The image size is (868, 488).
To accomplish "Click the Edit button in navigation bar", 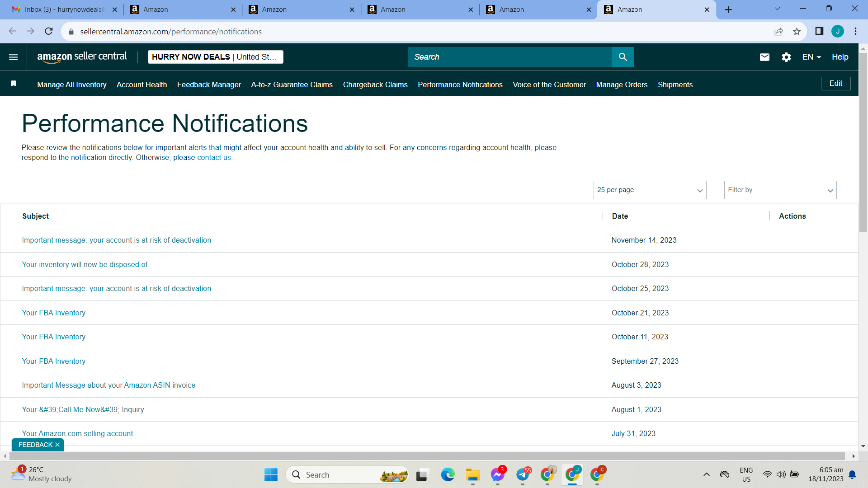I will 835,84.
